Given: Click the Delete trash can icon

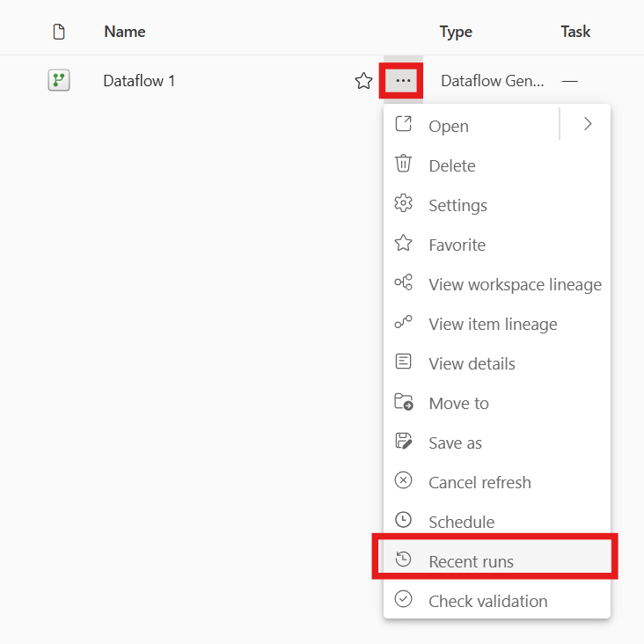Looking at the screenshot, I should [403, 164].
